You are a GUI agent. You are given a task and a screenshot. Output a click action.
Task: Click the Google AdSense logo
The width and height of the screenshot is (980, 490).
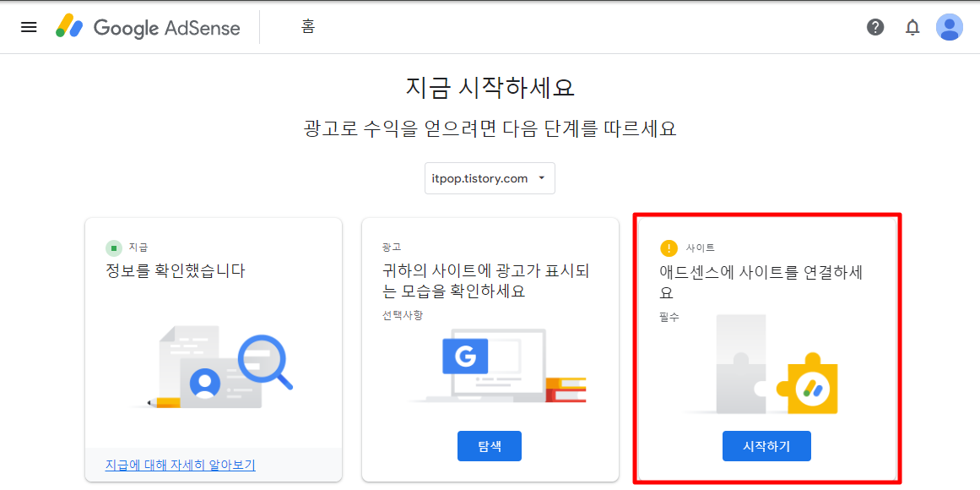(x=148, y=28)
